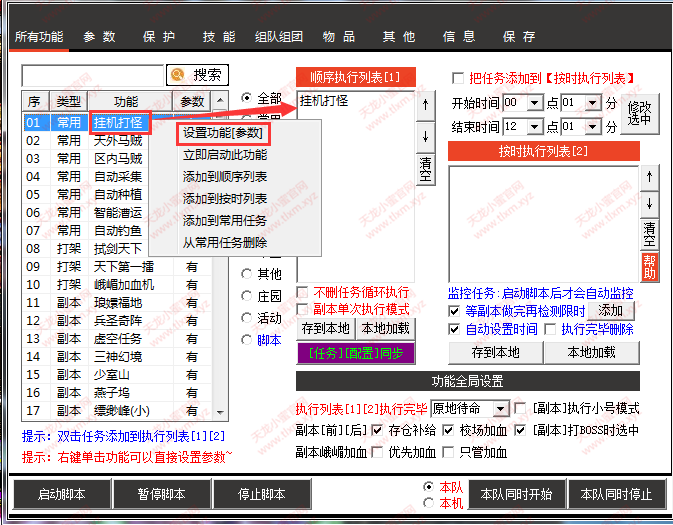Click the 暂停脚本 button

coord(161,494)
